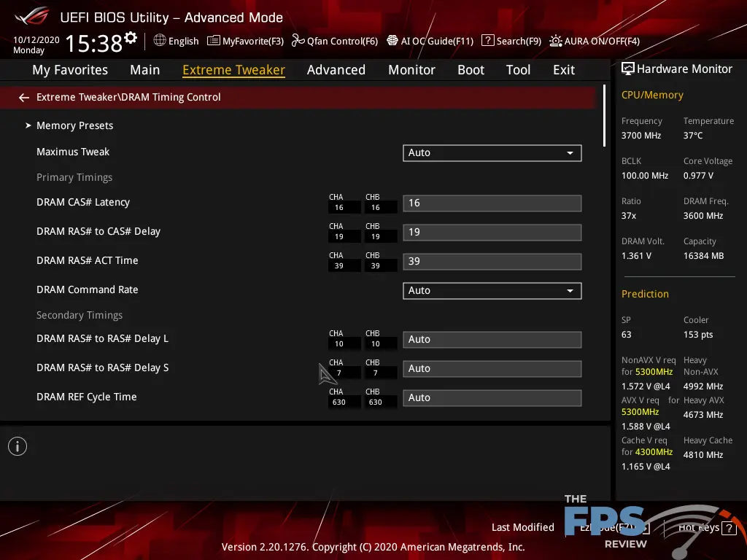This screenshot has height=560, width=747.
Task: Click the globe language icon
Action: (160, 41)
